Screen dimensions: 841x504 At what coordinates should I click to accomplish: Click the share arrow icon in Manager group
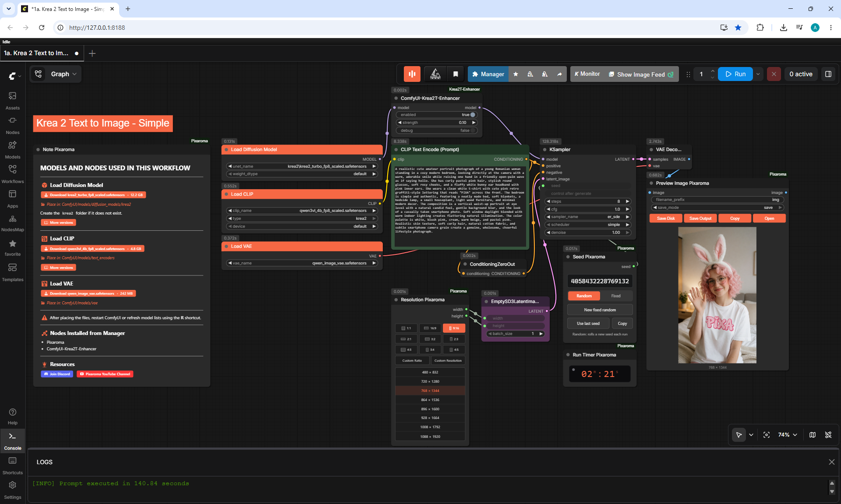coord(559,74)
